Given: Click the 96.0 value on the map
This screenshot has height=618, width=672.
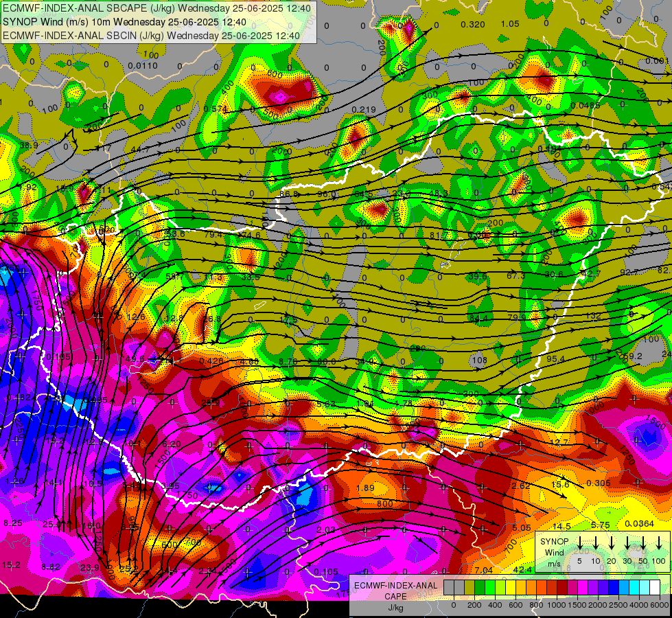Looking at the screenshot, I should pos(327,194).
